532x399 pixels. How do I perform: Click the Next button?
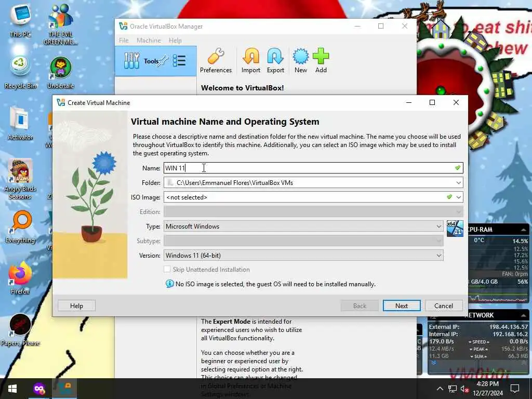tap(402, 305)
